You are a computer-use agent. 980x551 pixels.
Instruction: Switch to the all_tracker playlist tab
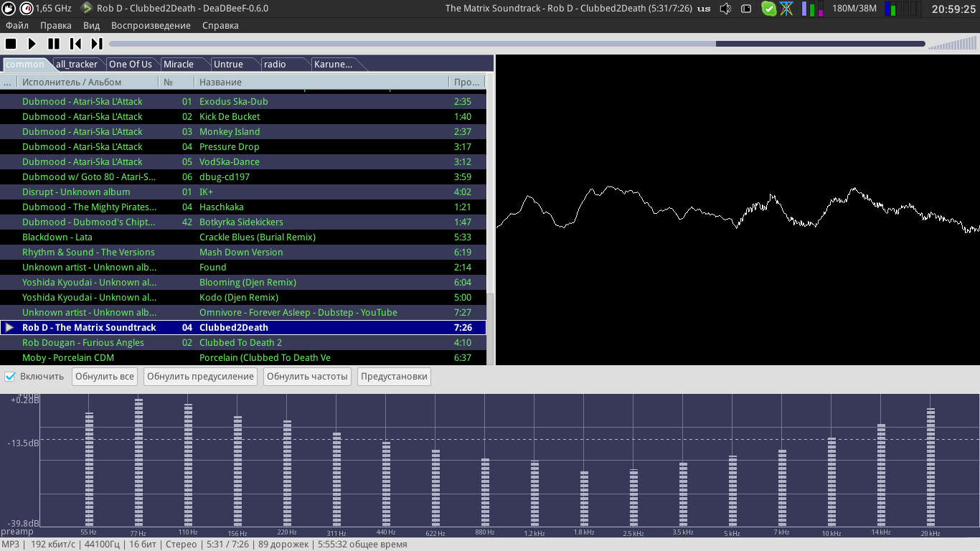[x=77, y=64]
